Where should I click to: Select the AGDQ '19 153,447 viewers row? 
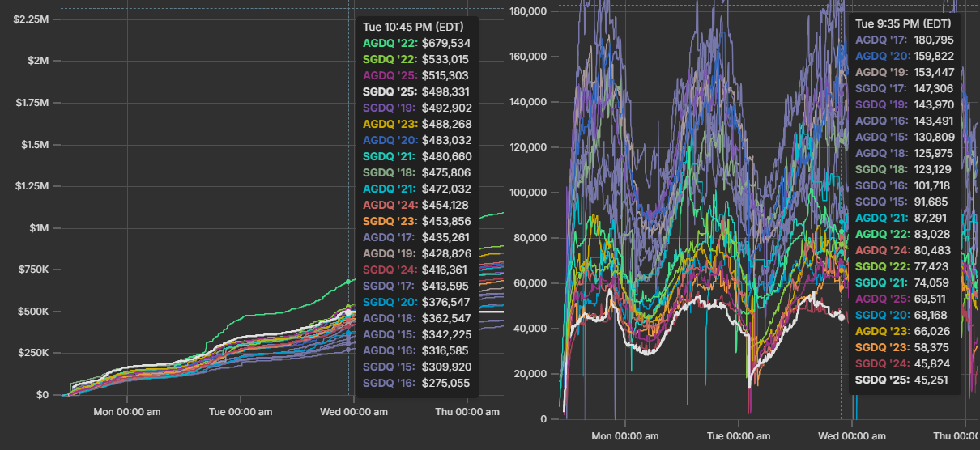[905, 72]
